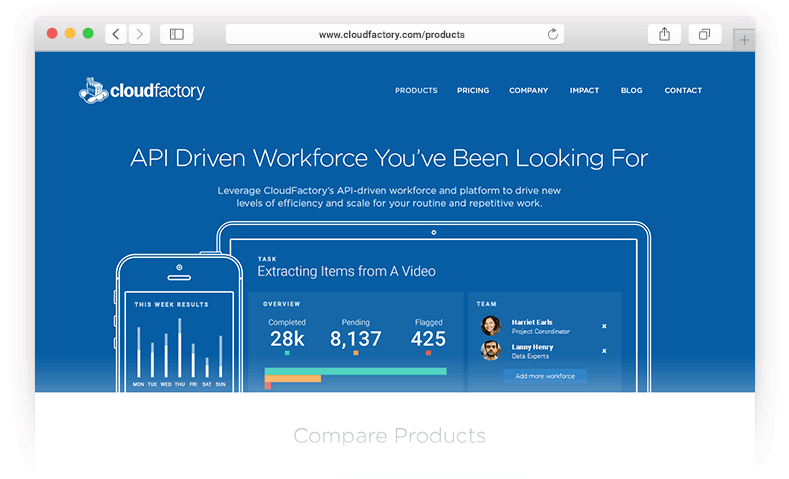Click the Extracting Items from A Video title

[346, 271]
